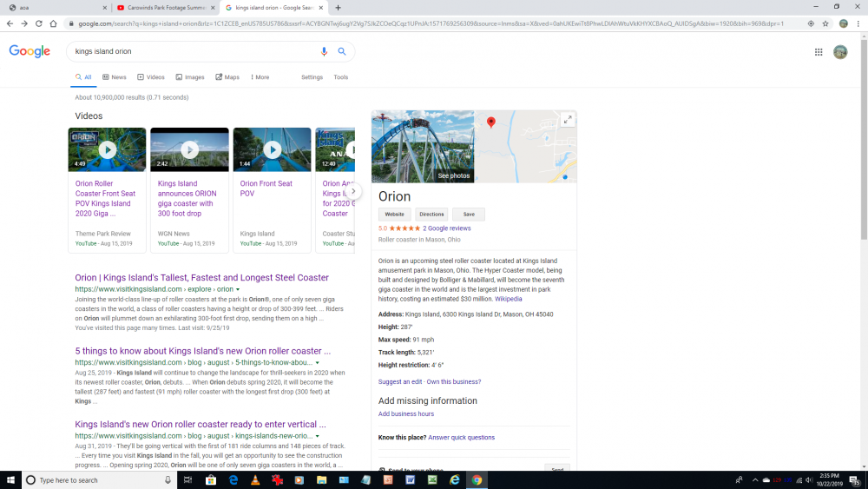Click the Directions button for Orion

click(431, 215)
